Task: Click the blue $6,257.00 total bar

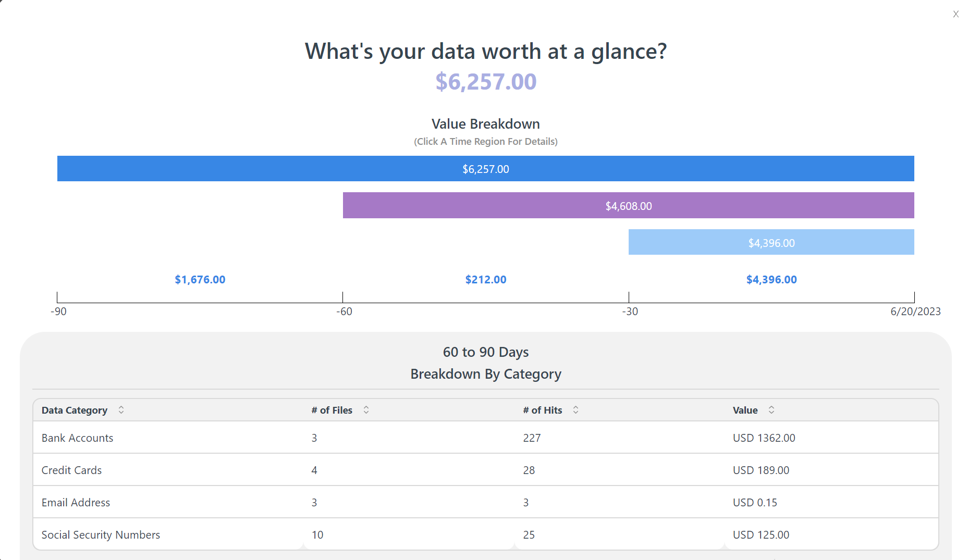Action: pyautogui.click(x=485, y=169)
